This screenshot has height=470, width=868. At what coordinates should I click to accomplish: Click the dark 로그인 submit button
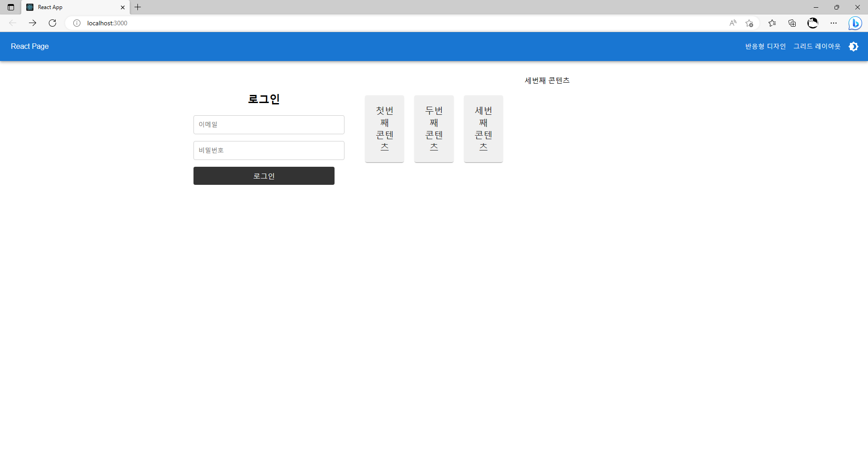pos(264,176)
